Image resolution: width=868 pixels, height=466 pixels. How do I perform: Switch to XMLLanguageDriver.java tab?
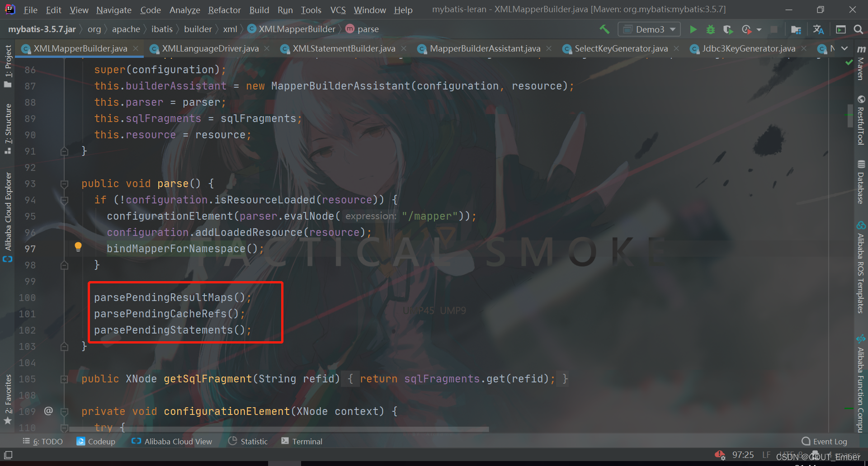210,48
